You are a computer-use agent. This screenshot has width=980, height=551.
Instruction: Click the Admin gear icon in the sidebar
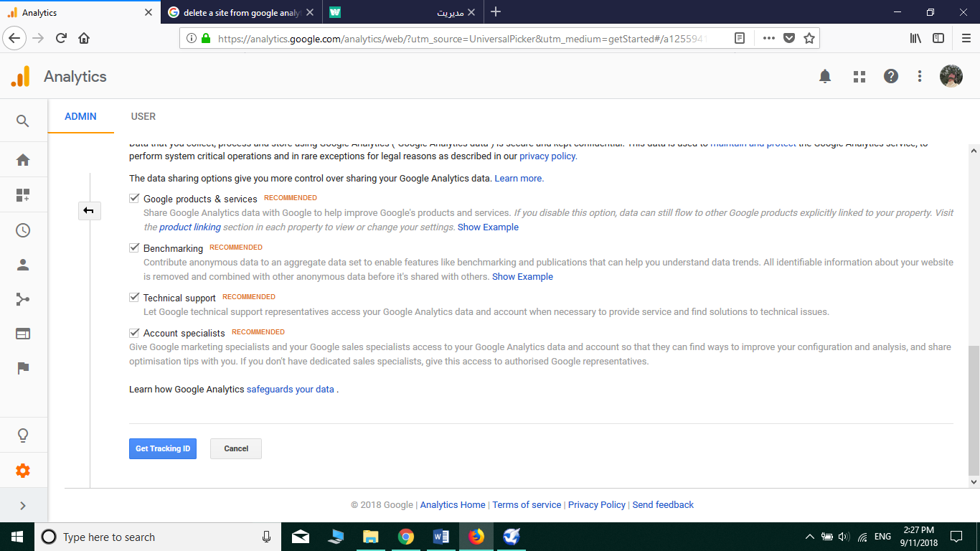pyautogui.click(x=23, y=471)
